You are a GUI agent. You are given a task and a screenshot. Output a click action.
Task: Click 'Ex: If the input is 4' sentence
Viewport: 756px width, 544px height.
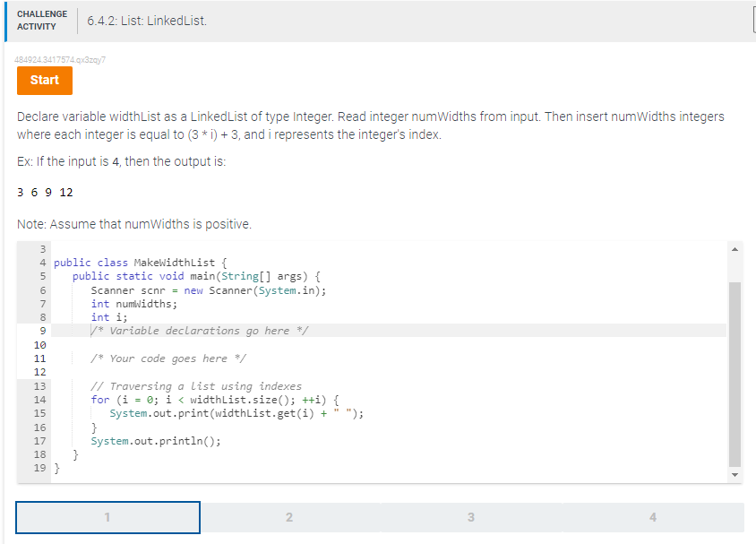(x=122, y=161)
